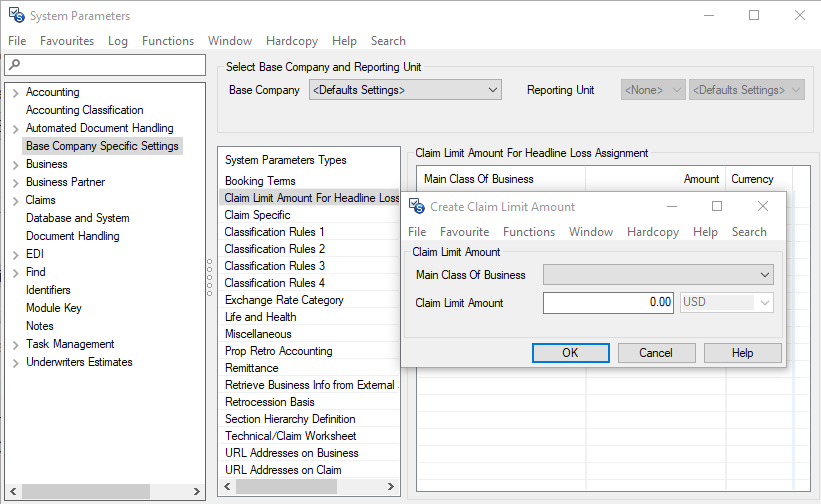Close the Create Claim Limit Amount dialog
This screenshot has width=821, height=504.
pyautogui.click(x=763, y=206)
